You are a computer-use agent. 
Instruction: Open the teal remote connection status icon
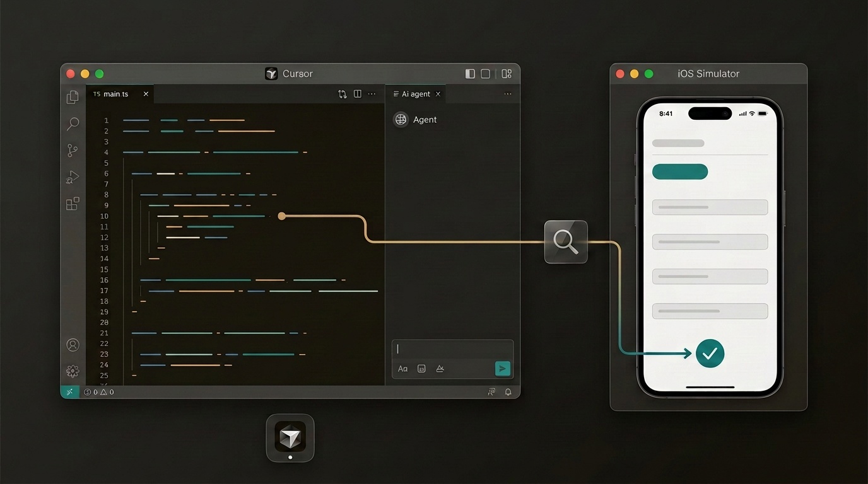click(x=70, y=392)
